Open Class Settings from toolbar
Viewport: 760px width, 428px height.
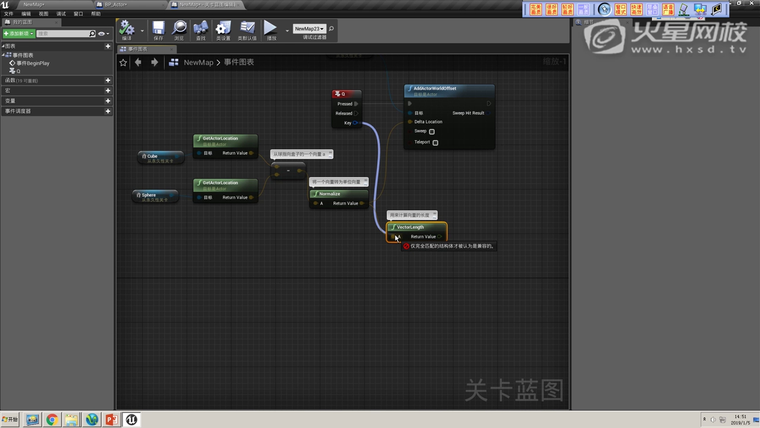[223, 29]
